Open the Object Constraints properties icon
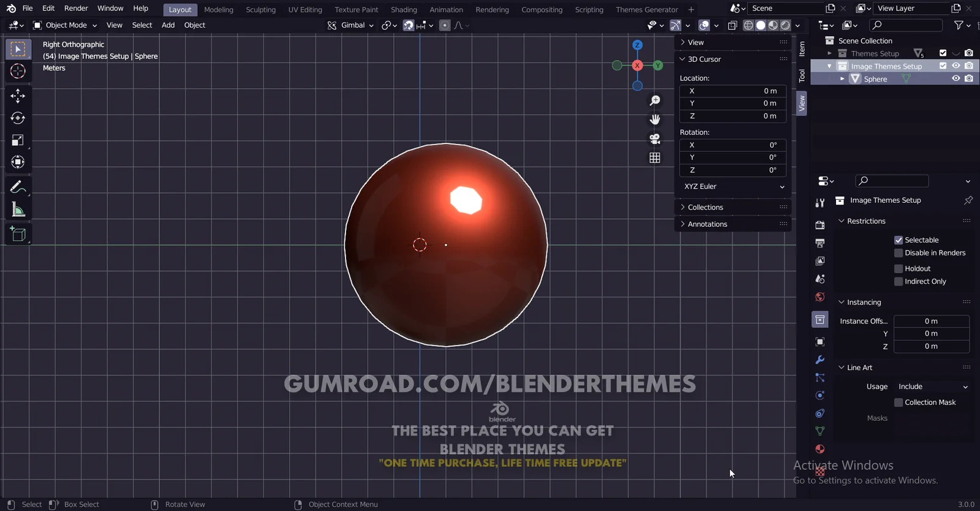 [x=820, y=414]
